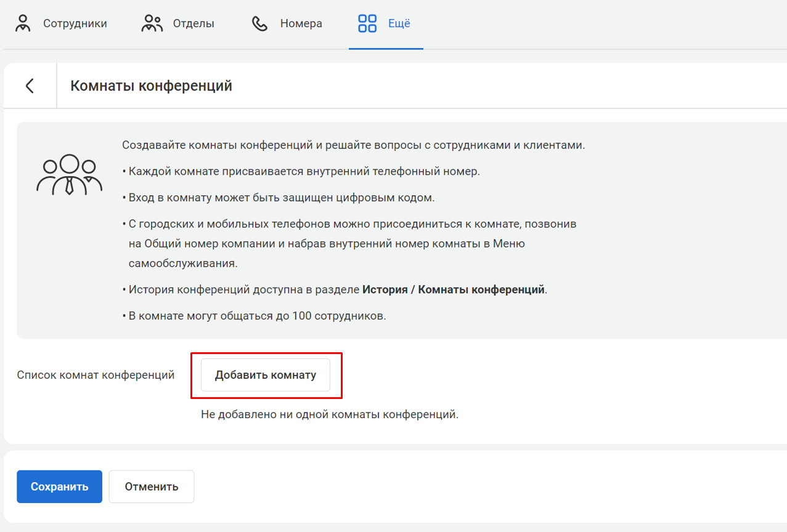Switch to the Отделы tab label
Image resolution: width=787 pixels, height=532 pixels.
(194, 24)
